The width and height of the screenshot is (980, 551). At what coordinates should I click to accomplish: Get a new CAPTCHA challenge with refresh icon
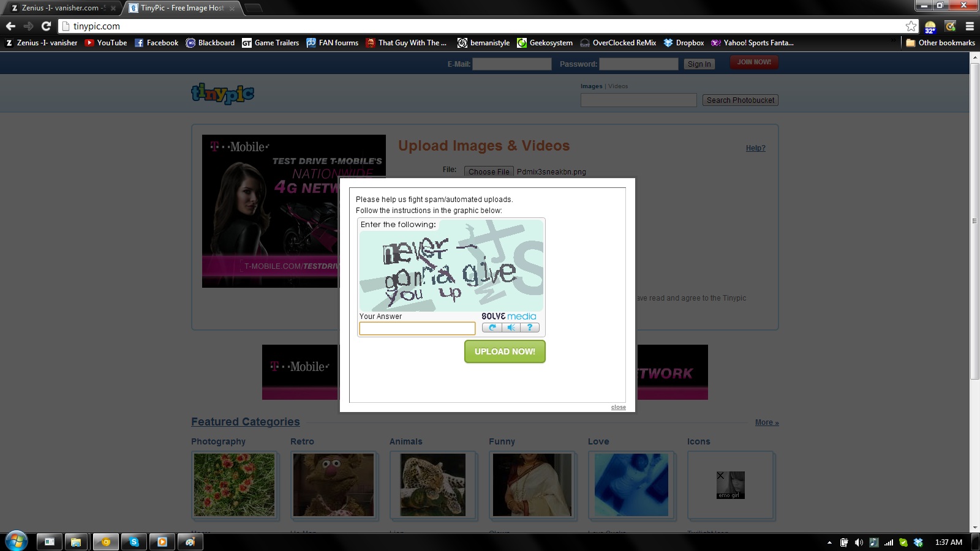pos(492,328)
